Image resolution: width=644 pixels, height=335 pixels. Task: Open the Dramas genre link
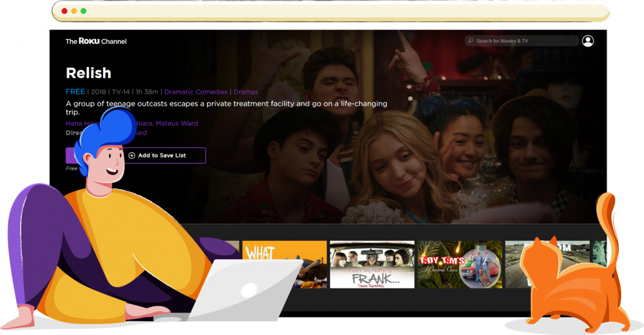246,92
